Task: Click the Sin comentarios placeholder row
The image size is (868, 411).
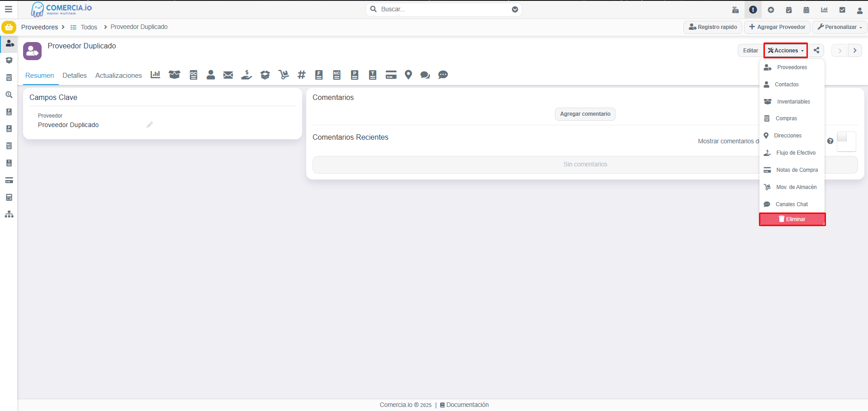Action: (x=585, y=165)
